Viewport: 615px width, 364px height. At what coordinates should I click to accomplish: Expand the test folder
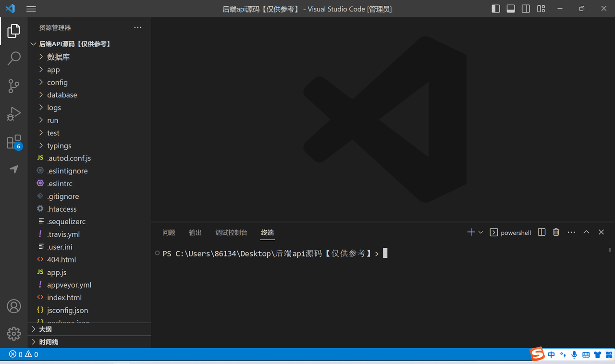click(89, 133)
